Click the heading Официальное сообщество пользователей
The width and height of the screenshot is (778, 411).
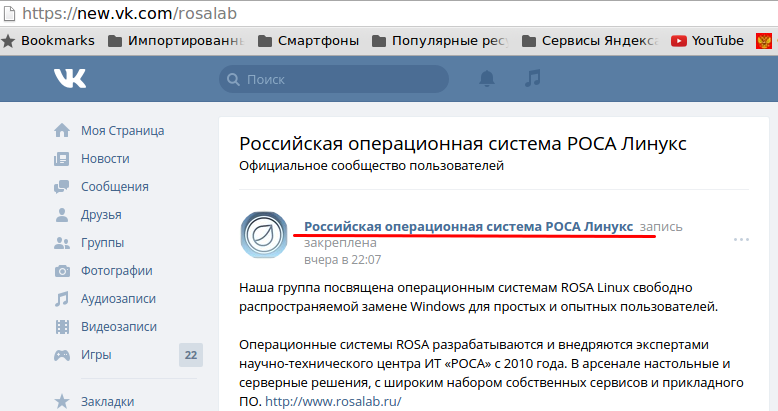[x=371, y=166]
